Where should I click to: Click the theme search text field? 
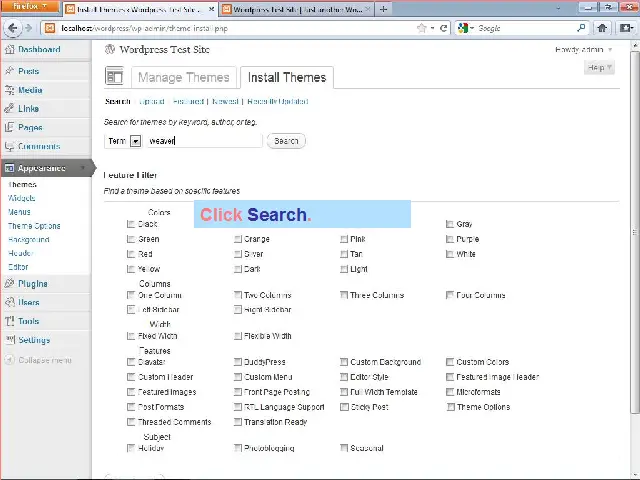pos(204,141)
